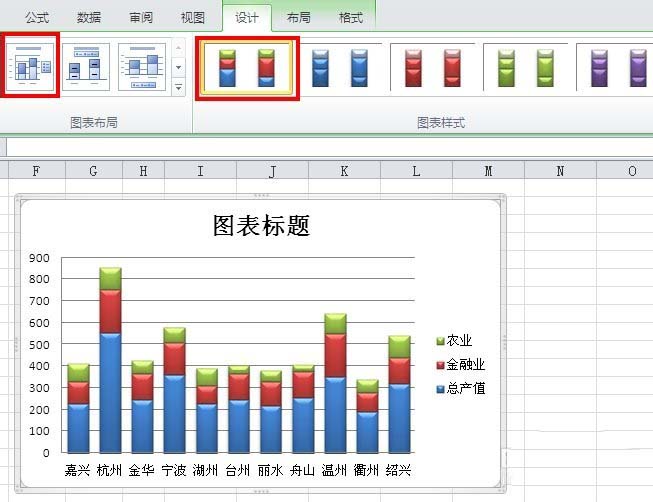Select column K header

[x=344, y=171]
